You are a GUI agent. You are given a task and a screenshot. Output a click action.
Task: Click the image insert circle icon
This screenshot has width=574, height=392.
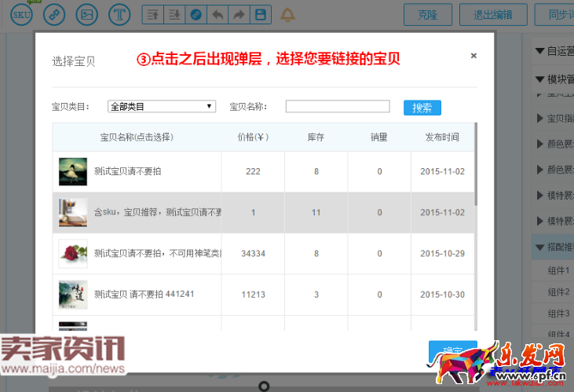pos(86,15)
